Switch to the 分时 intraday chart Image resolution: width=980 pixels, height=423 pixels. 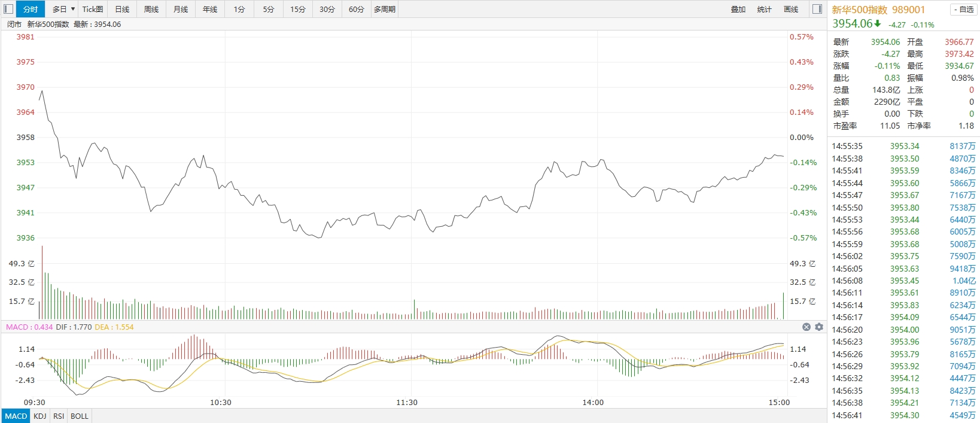click(31, 9)
